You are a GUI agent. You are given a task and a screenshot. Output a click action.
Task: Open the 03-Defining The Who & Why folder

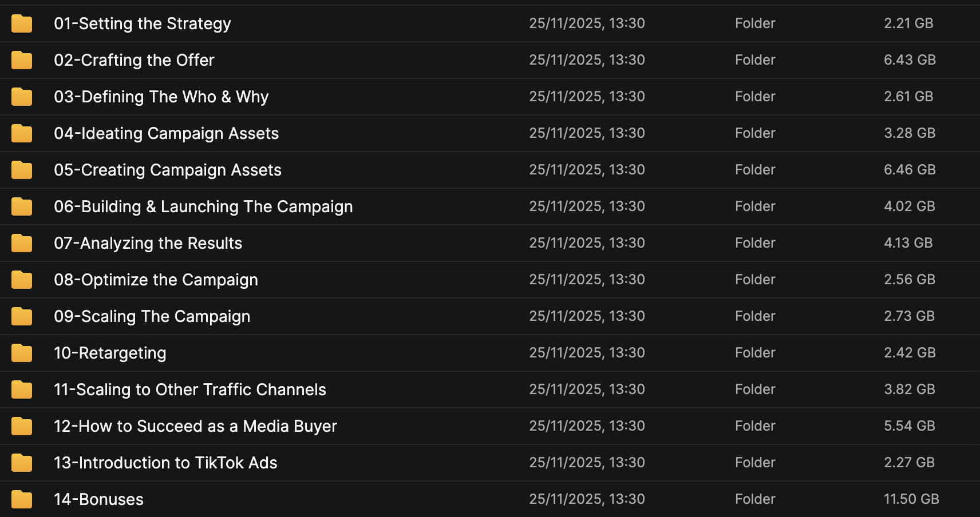point(161,97)
